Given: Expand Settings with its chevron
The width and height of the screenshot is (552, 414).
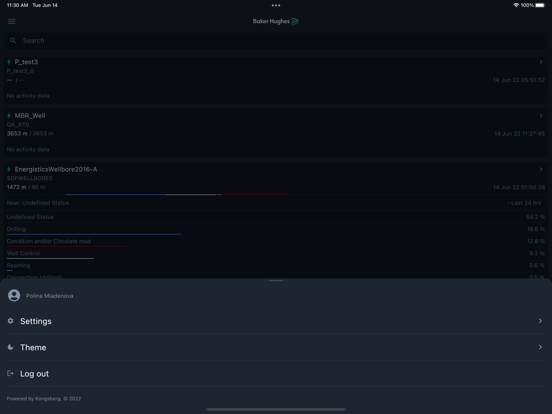Looking at the screenshot, I should (x=540, y=321).
